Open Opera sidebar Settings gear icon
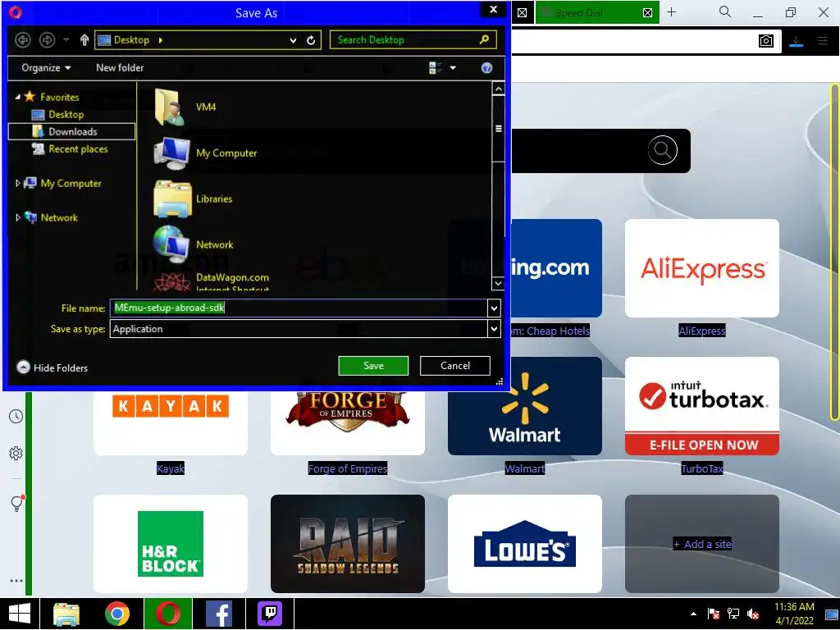Image resolution: width=840 pixels, height=630 pixels. click(x=16, y=453)
